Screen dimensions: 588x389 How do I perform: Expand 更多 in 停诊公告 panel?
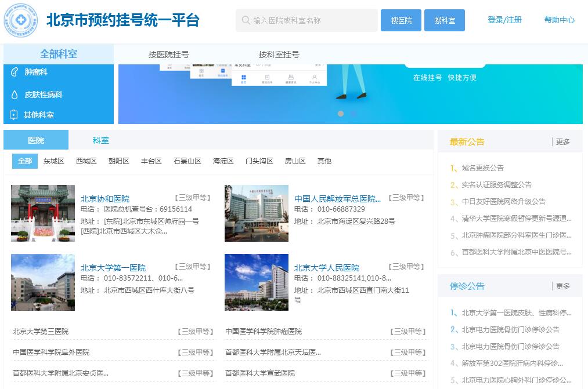point(562,286)
